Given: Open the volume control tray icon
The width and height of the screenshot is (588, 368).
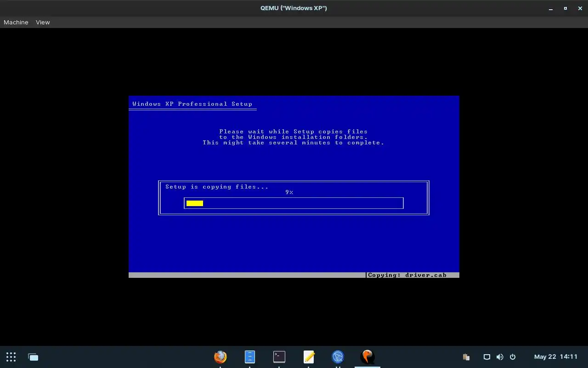Looking at the screenshot, I should pyautogui.click(x=500, y=357).
